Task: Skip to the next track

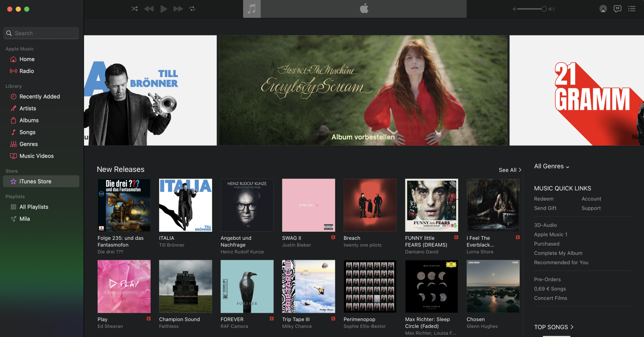Action: 178,9
